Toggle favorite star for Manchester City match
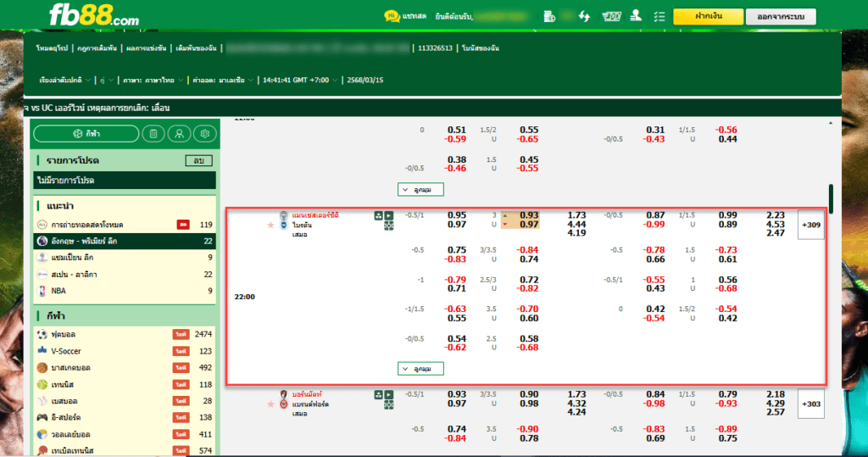Screen dimensions: 868x457 point(270,225)
